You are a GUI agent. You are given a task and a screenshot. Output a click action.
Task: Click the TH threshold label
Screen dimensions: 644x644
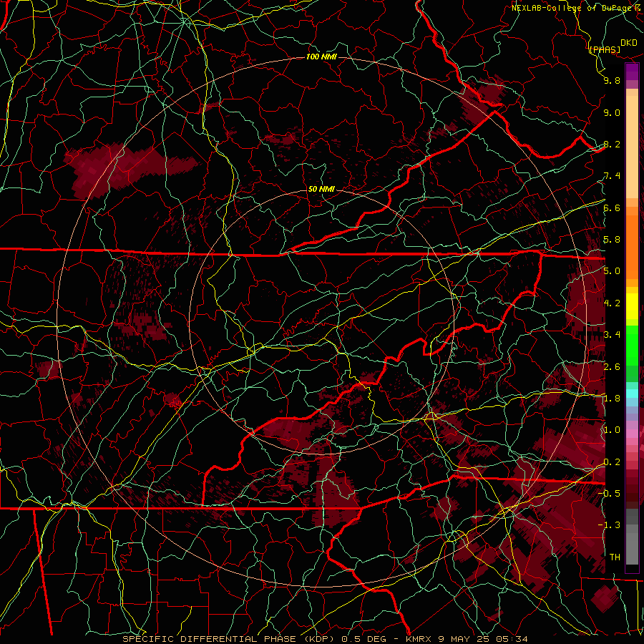pyautogui.click(x=615, y=557)
